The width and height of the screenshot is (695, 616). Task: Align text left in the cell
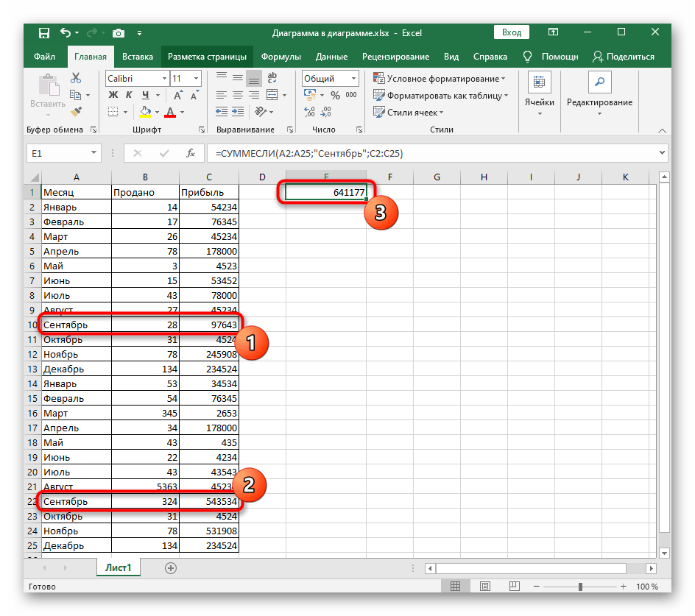click(x=222, y=95)
